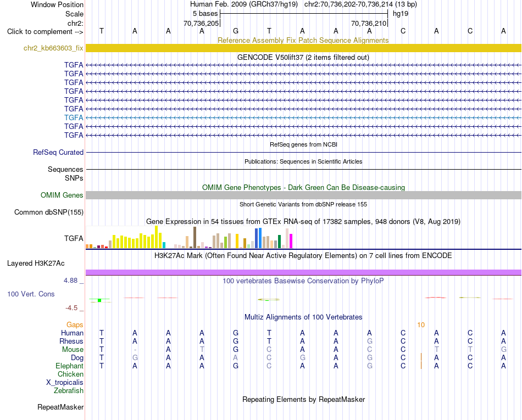The width and height of the screenshot is (522, 420).
Task: Click the TGFA GTEx expression bar chart
Action: pyautogui.click(x=189, y=237)
